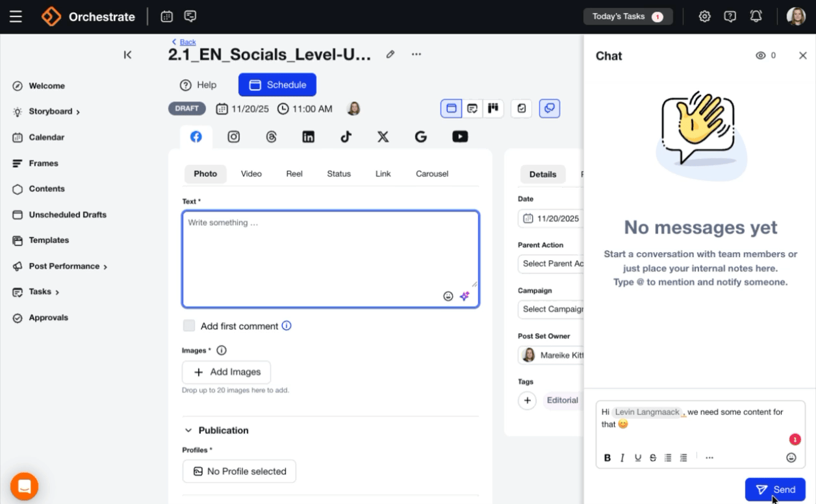Click the Threads platform icon
Image resolution: width=816 pixels, height=504 pixels.
(x=272, y=136)
